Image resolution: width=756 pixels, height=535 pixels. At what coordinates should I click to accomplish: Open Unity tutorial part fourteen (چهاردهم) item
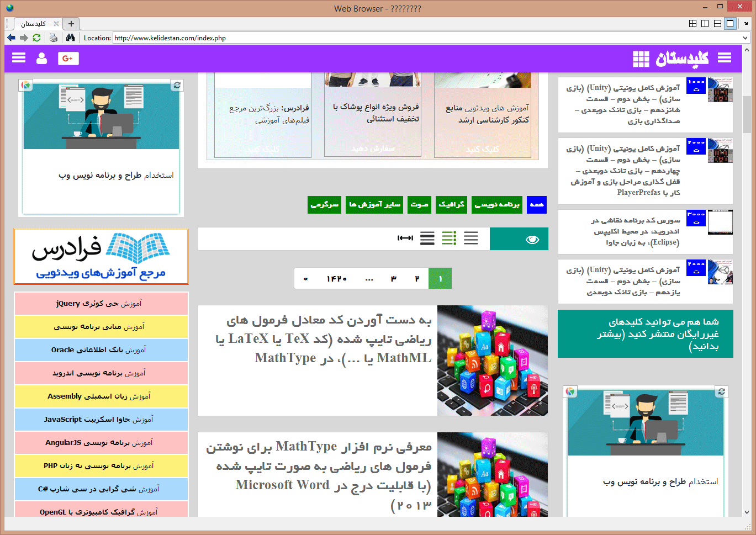click(x=646, y=171)
